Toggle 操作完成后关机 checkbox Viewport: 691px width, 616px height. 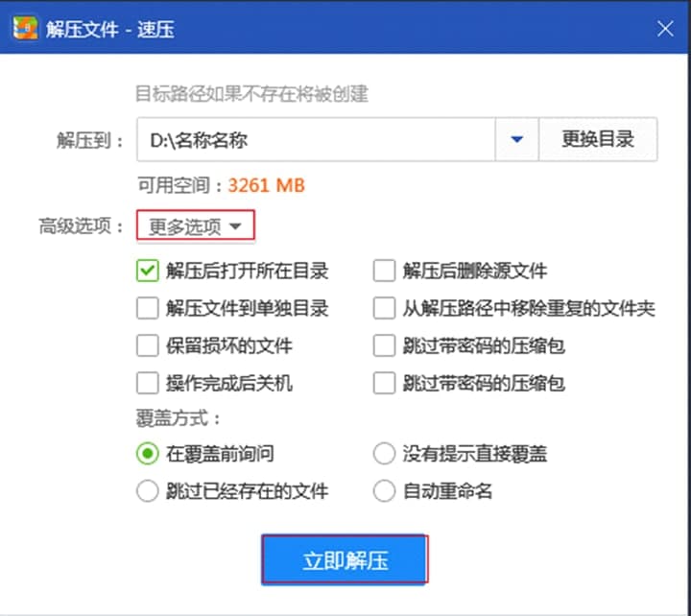pyautogui.click(x=147, y=384)
